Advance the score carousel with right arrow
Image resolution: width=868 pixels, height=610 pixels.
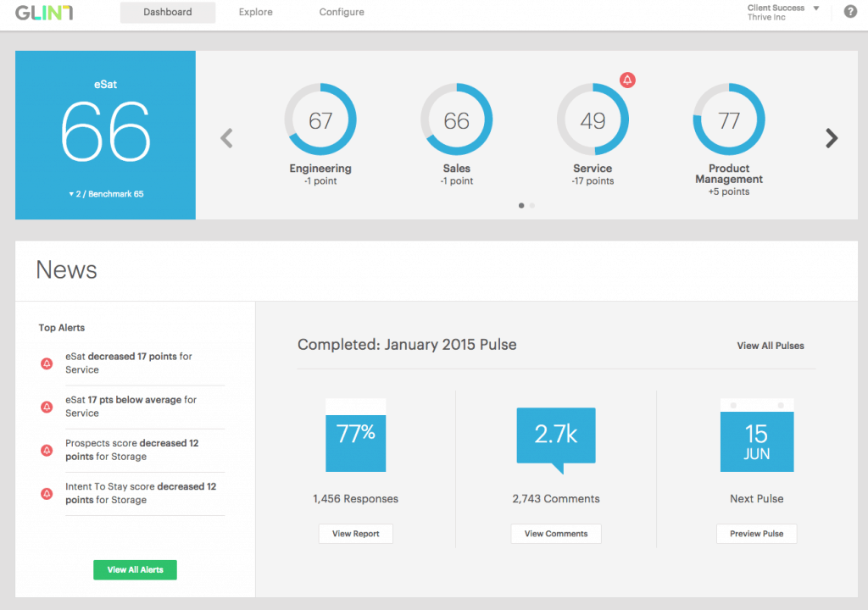pos(831,138)
